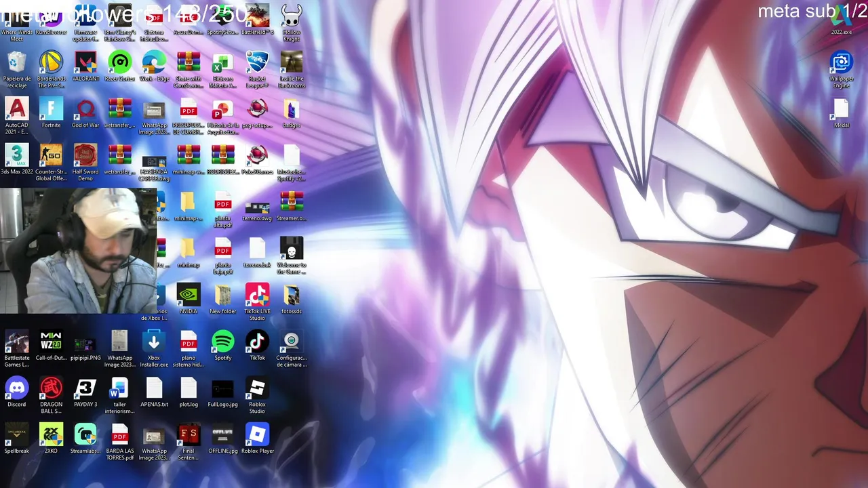Select the terreno.dwg file
868x488 pixels.
coord(257,209)
